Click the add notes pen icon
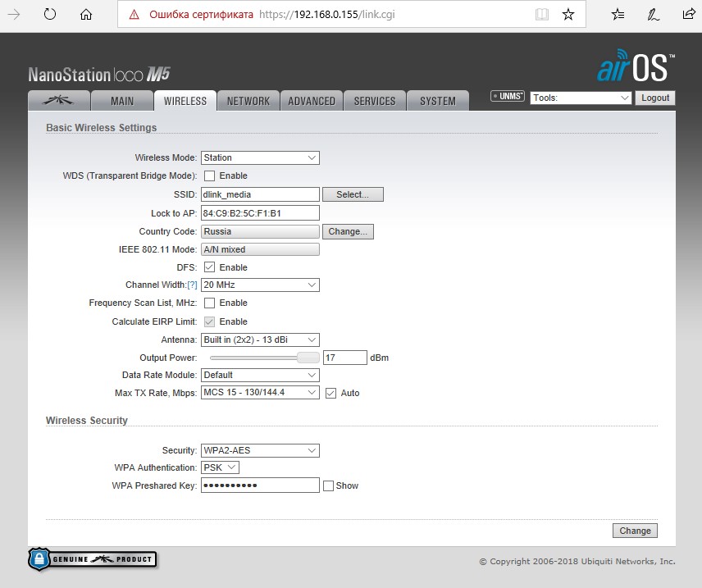 tap(653, 14)
